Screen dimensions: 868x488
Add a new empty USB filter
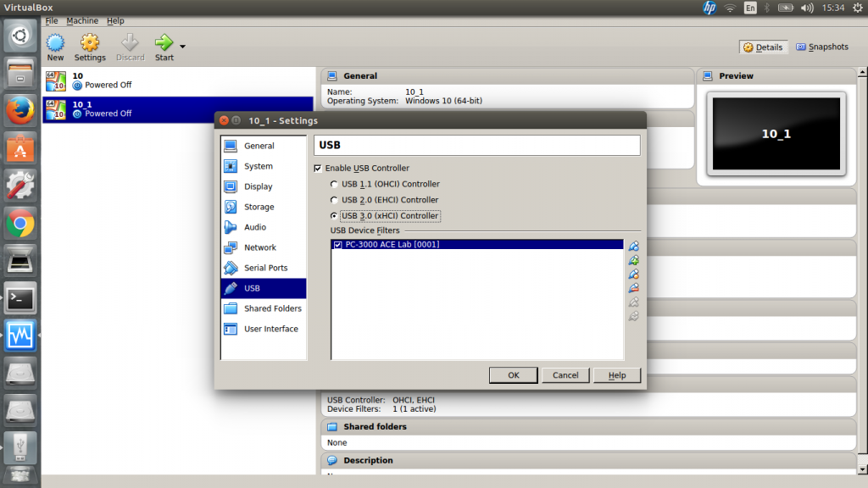pos(632,247)
